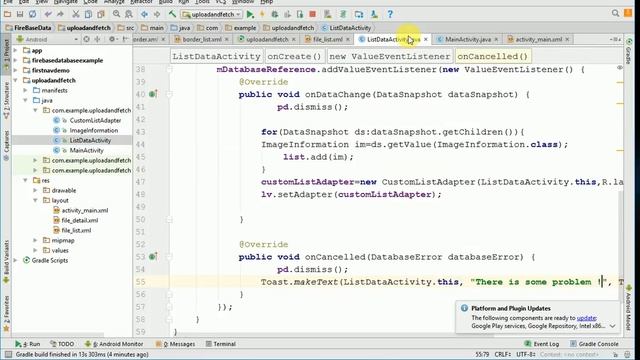This screenshot has width=640, height=360.
Task: Click the Make Project hammer icon
Action: point(172,14)
